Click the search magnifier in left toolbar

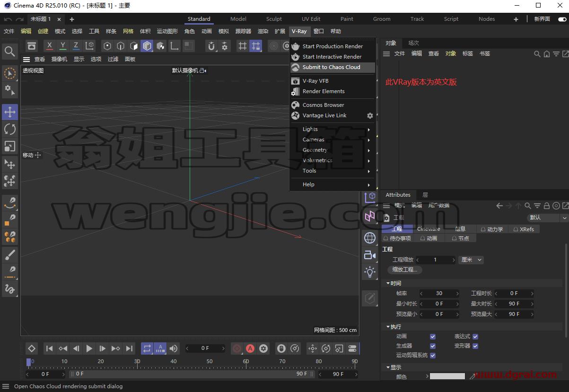tap(9, 51)
